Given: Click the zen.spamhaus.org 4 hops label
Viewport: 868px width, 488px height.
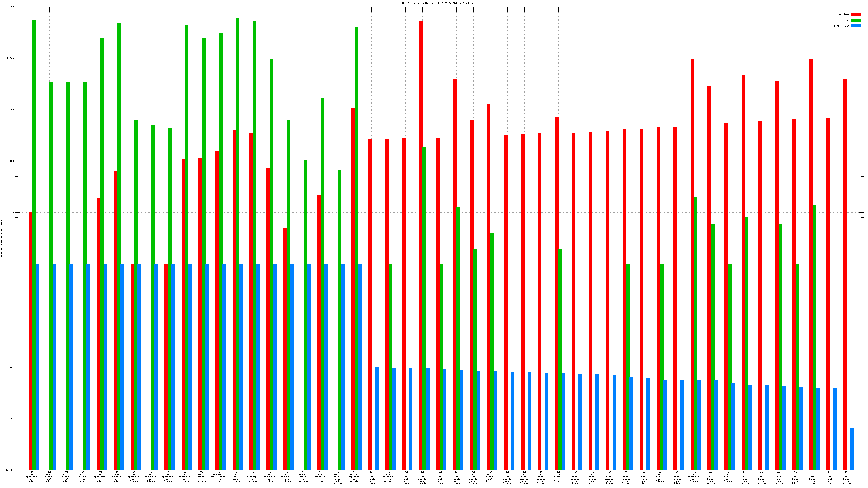Looking at the screenshot, I should pyautogui.click(x=151, y=477).
